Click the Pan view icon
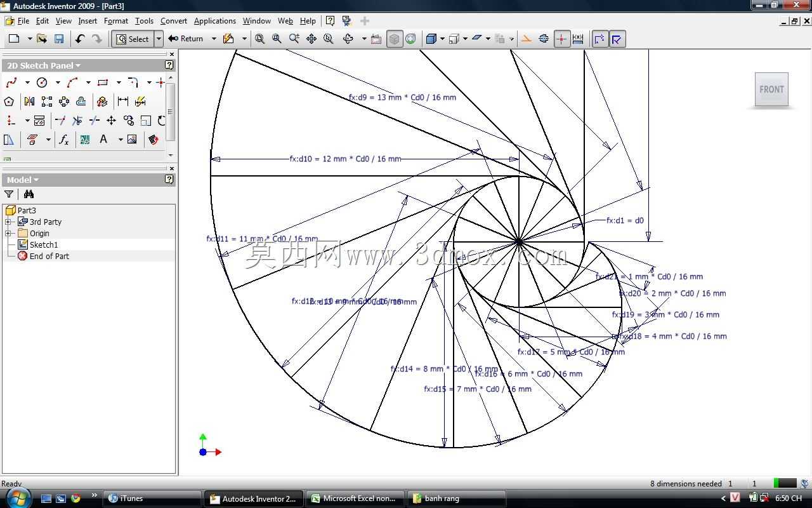The height and width of the screenshot is (508, 812). click(x=311, y=39)
